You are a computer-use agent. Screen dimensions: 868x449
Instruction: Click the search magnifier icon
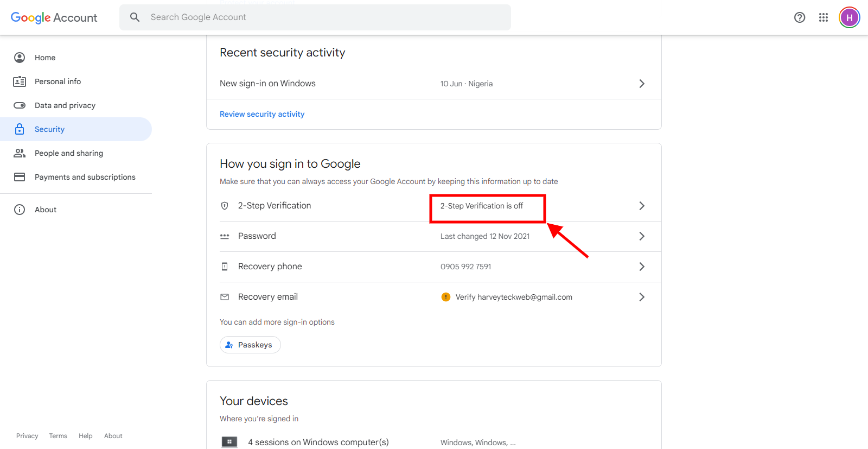pyautogui.click(x=135, y=17)
